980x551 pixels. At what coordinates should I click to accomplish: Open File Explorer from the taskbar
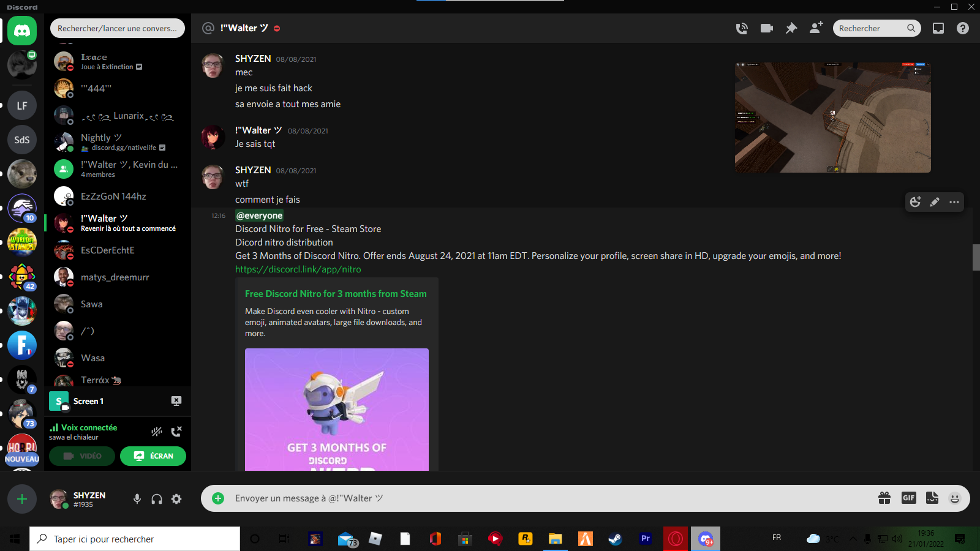point(555,539)
